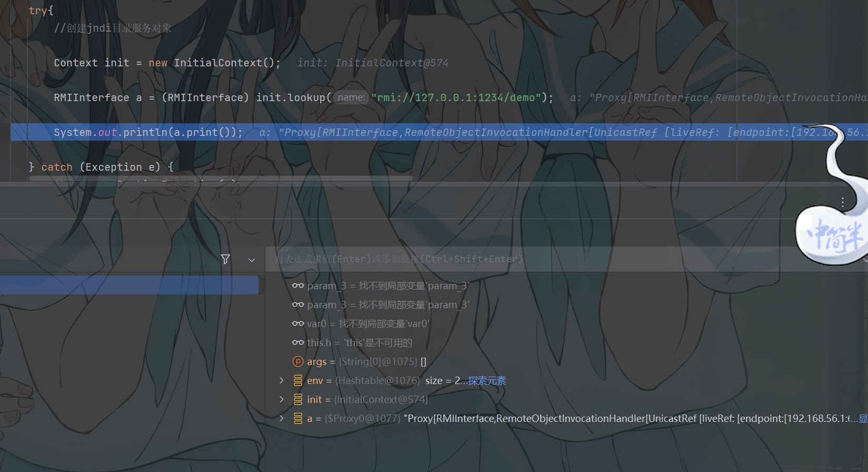Expand the env Hashtable variable node
This screenshot has width=868, height=472.
click(x=281, y=380)
